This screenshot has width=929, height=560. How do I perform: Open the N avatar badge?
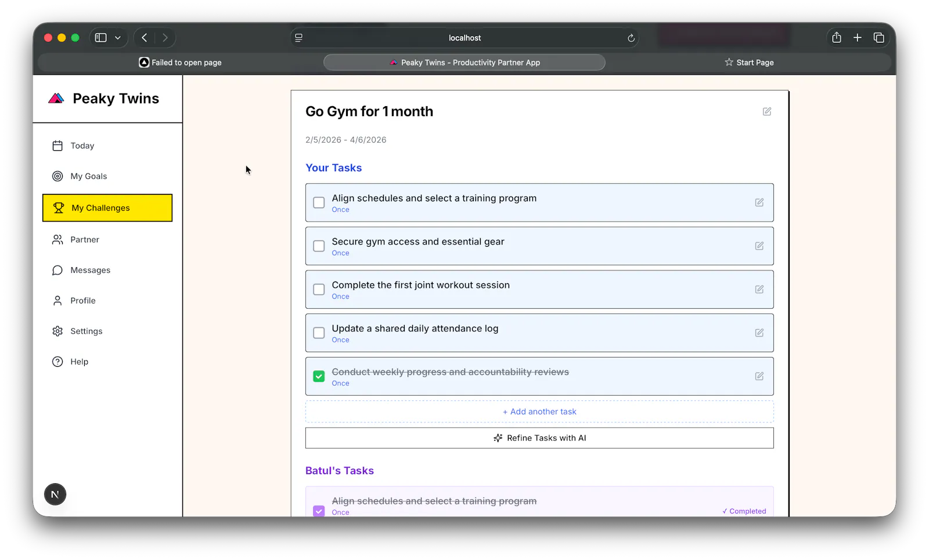[x=55, y=494]
